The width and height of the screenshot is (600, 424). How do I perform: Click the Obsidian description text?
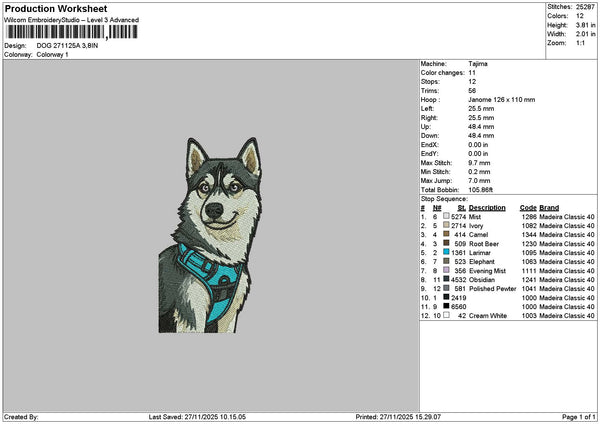(x=482, y=280)
